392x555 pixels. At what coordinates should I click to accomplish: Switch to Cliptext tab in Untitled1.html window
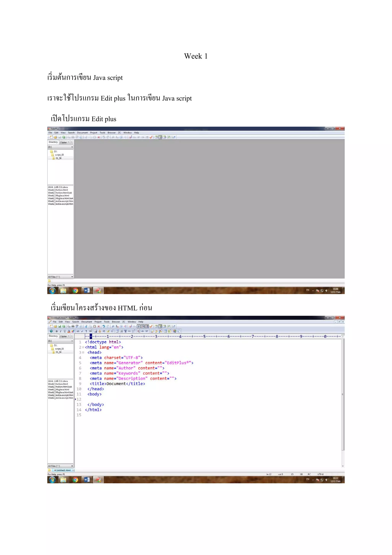click(x=63, y=336)
